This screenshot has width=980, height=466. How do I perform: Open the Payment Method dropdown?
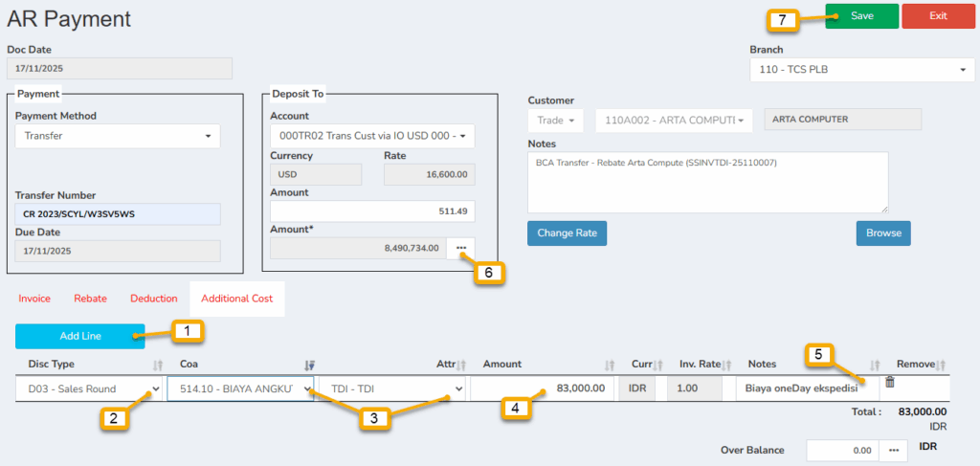pyautogui.click(x=118, y=136)
